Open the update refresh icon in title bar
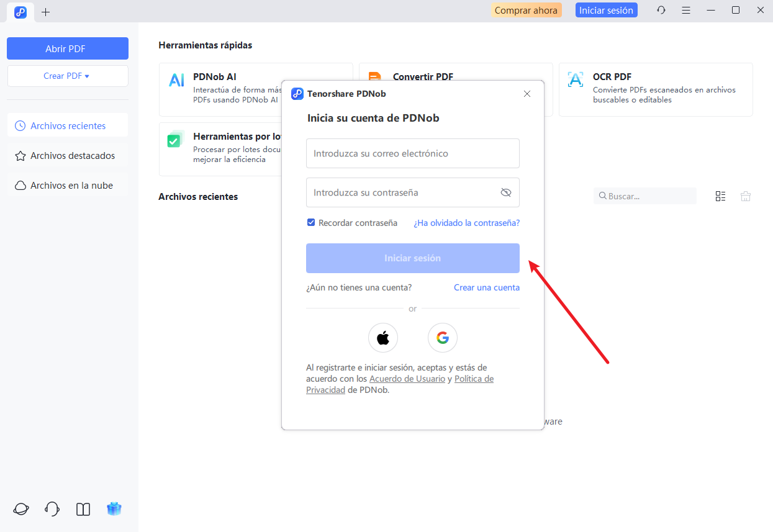773x532 pixels. [x=661, y=10]
